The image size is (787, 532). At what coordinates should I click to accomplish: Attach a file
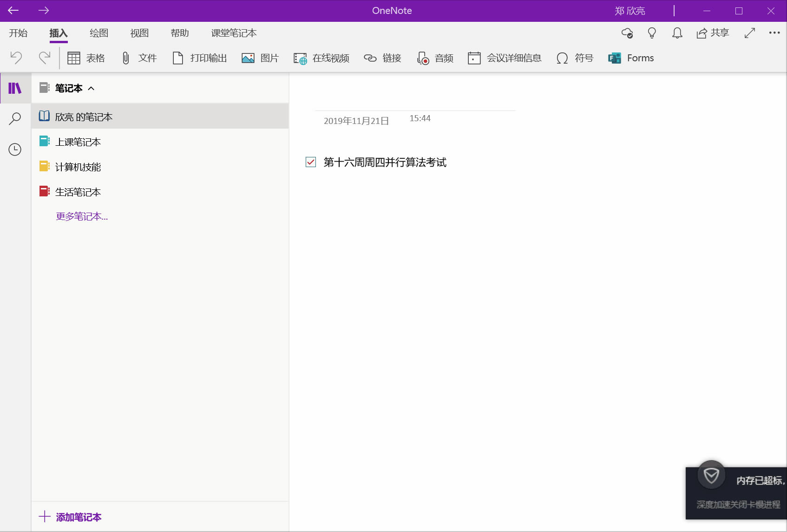(139, 58)
